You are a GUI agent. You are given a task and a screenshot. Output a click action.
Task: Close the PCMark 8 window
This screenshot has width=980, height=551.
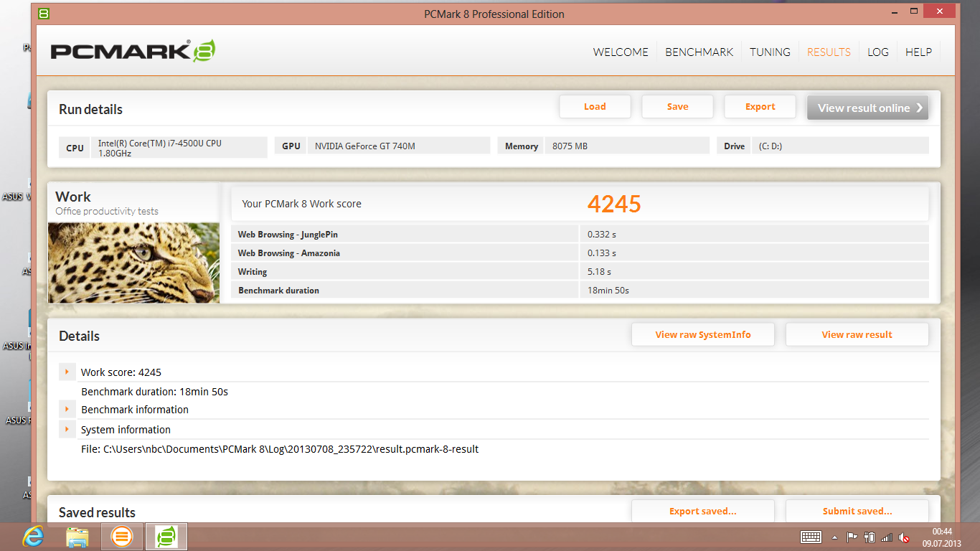tap(939, 11)
